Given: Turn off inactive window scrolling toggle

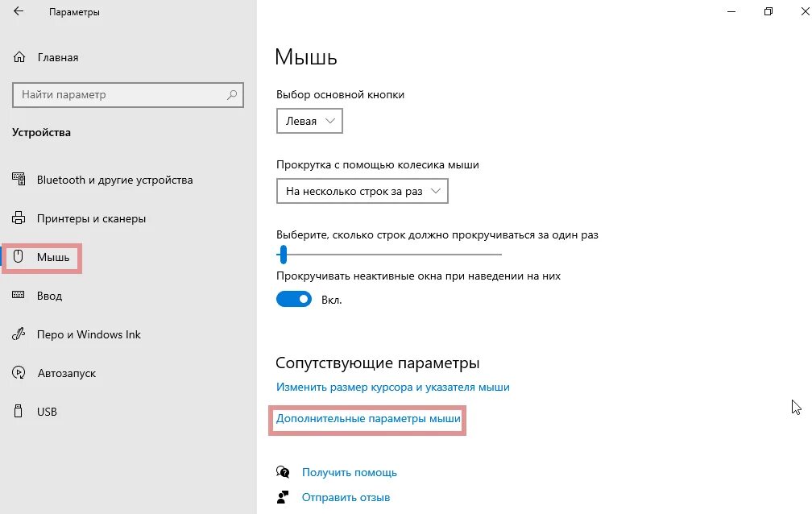Looking at the screenshot, I should (293, 299).
